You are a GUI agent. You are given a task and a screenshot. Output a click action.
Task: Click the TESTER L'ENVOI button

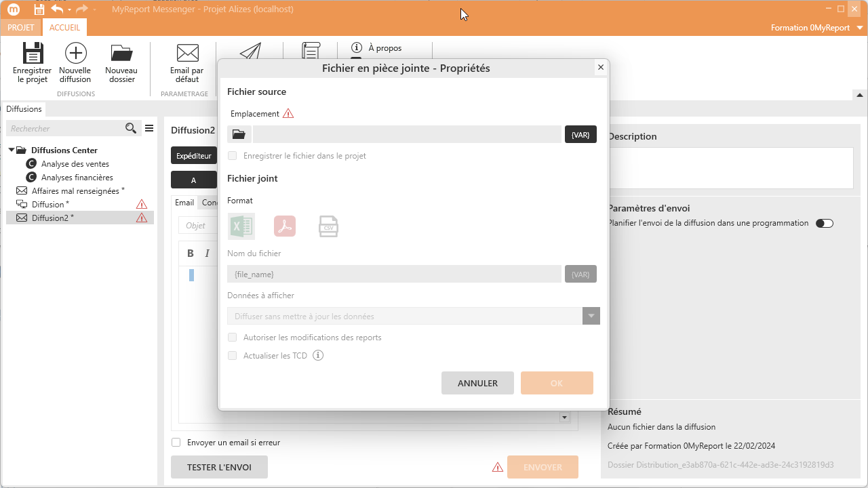[x=219, y=467]
